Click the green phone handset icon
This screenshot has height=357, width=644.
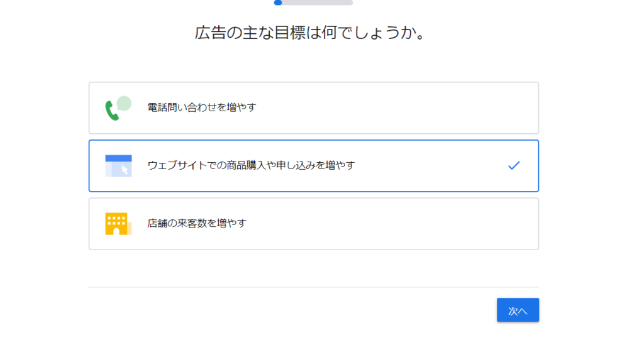112,111
